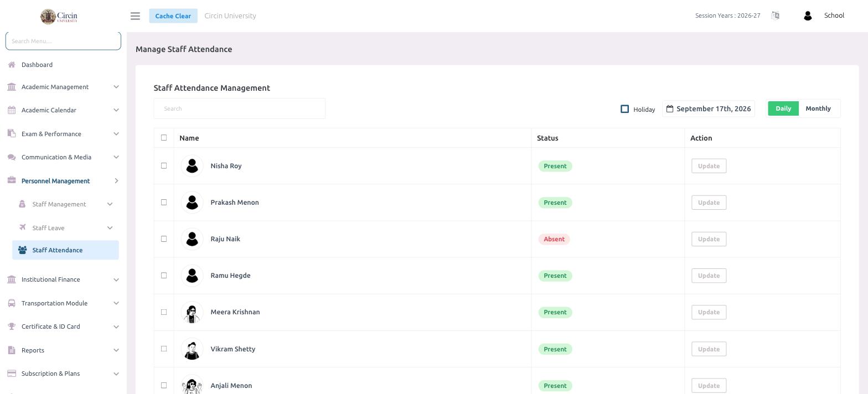868x394 pixels.
Task: Click the Staff Leave plane icon
Action: (22, 228)
